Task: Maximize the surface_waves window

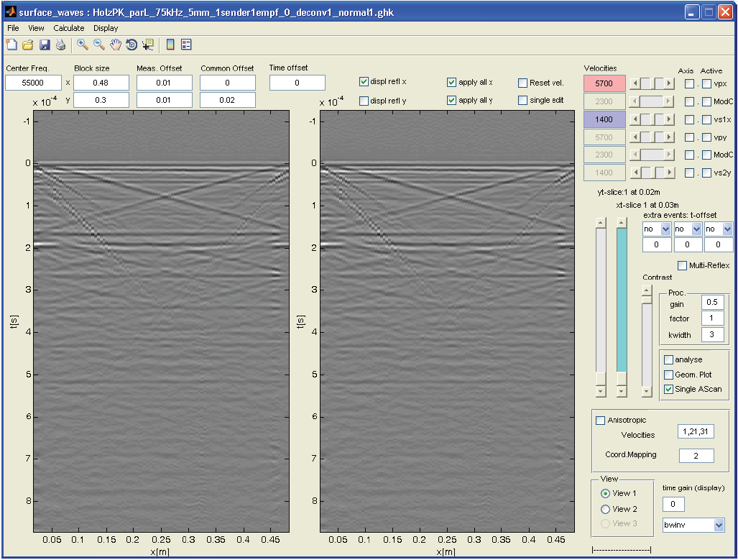Action: [709, 12]
